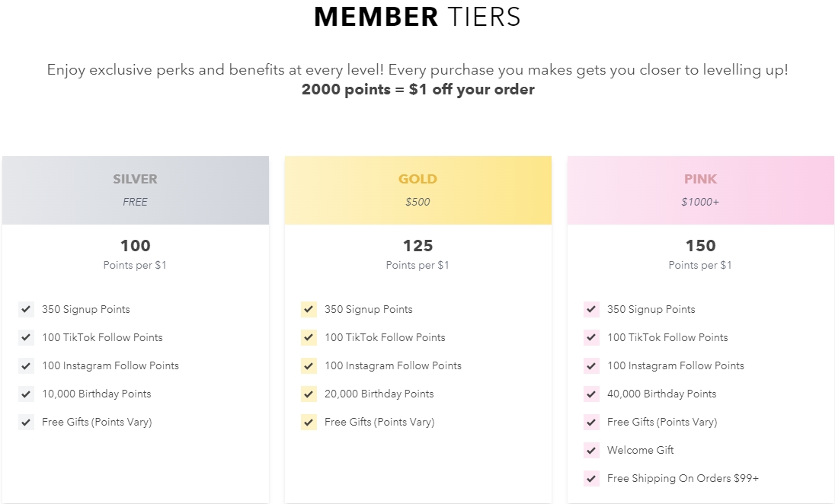Click the text 2000 points = $1 off your order

[x=418, y=89]
